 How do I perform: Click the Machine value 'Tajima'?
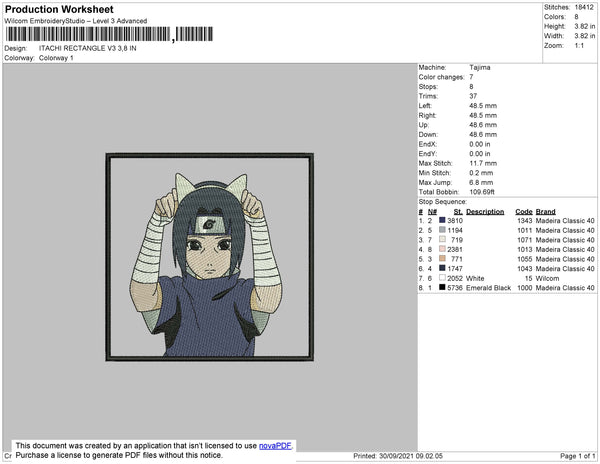tap(480, 67)
